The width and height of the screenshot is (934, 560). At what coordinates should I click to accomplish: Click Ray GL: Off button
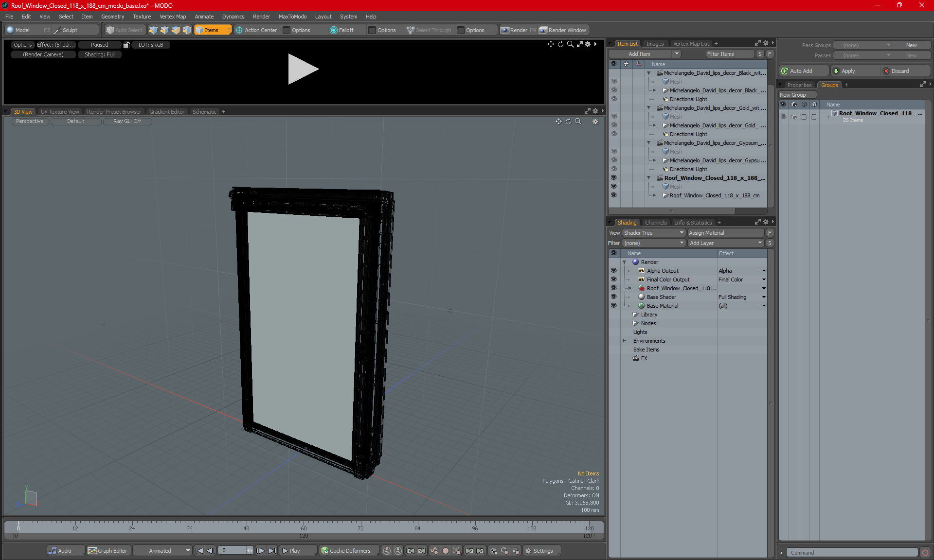point(127,122)
